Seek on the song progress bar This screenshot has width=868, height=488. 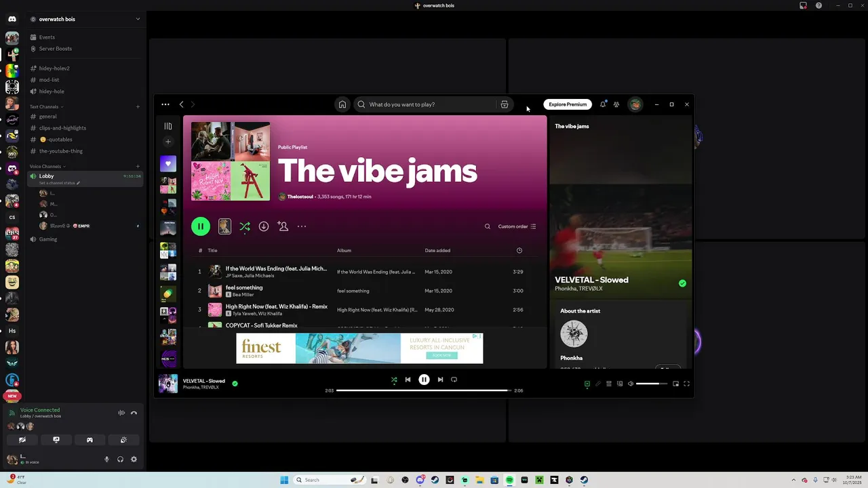pos(424,390)
